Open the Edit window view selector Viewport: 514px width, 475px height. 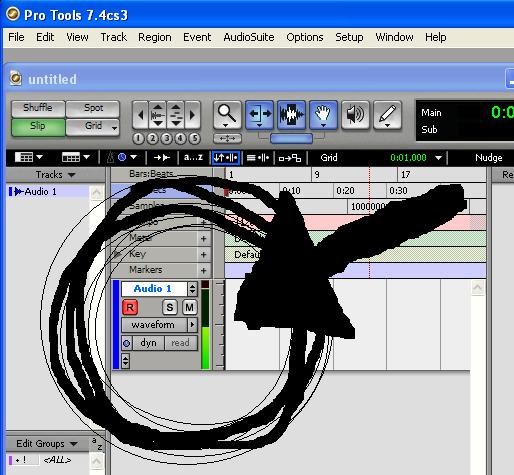pos(29,157)
